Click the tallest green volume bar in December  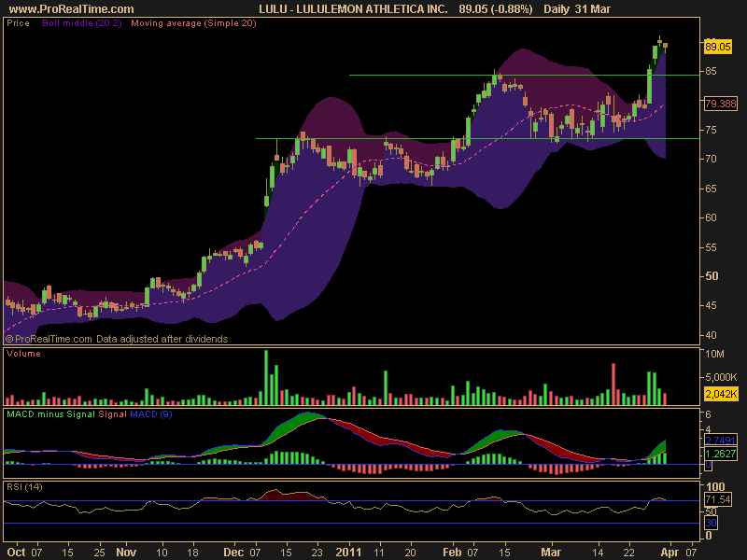click(x=266, y=377)
